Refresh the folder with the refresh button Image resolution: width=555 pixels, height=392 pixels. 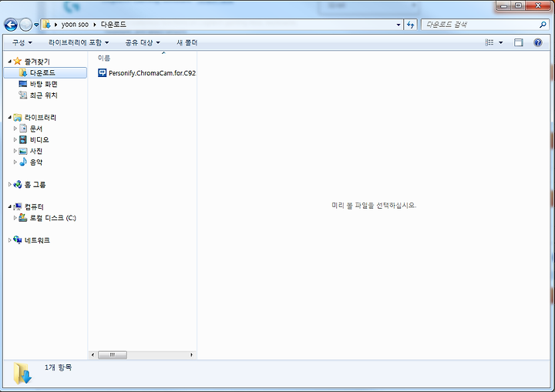pyautogui.click(x=410, y=25)
